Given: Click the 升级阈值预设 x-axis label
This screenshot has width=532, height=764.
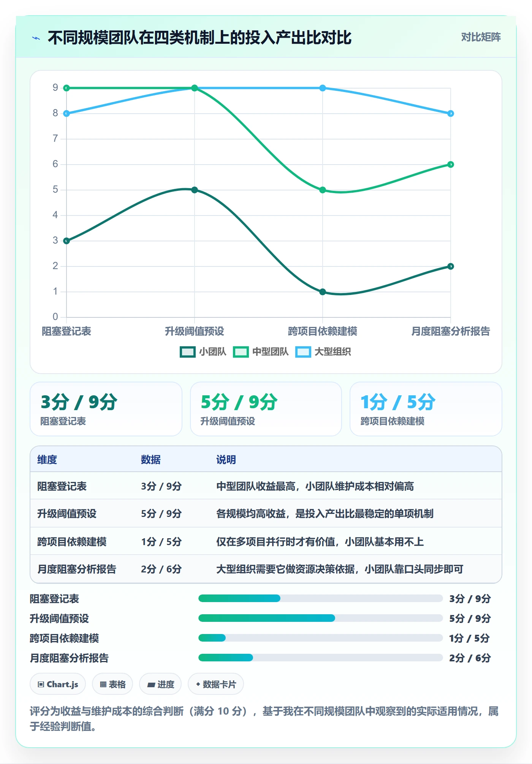Looking at the screenshot, I should (x=195, y=331).
